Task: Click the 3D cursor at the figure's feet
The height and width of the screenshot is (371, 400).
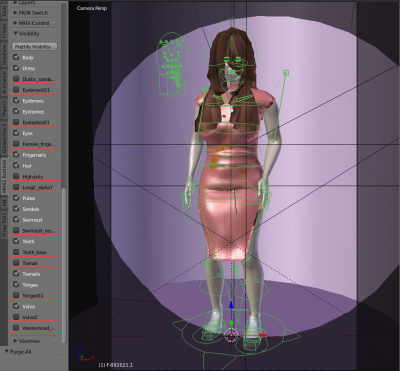Action: 231,335
